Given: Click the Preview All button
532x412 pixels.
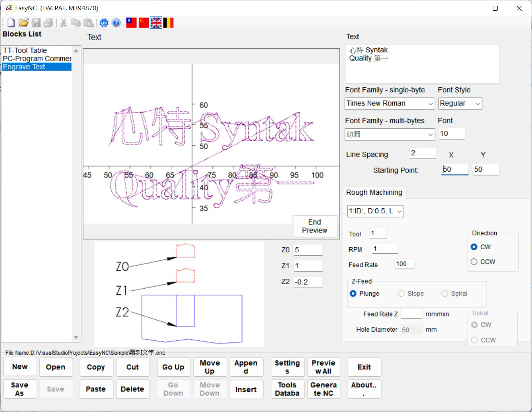Looking at the screenshot, I should [x=324, y=367].
